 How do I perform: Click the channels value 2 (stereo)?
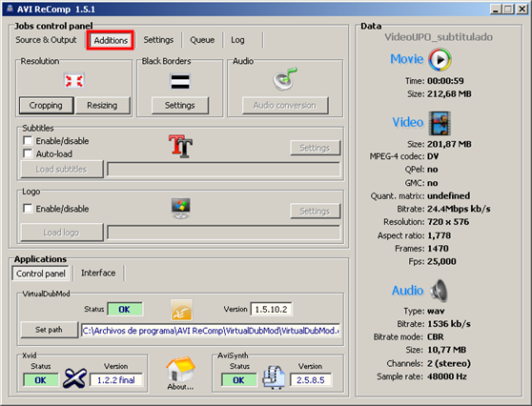[x=449, y=364]
